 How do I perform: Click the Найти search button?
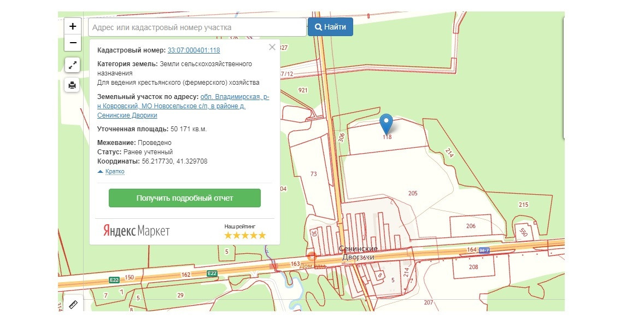click(331, 27)
